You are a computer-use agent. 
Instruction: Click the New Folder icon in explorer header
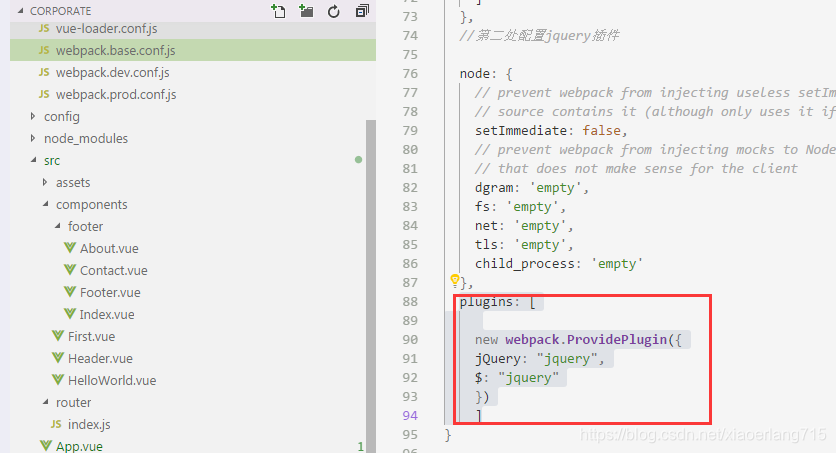point(306,11)
